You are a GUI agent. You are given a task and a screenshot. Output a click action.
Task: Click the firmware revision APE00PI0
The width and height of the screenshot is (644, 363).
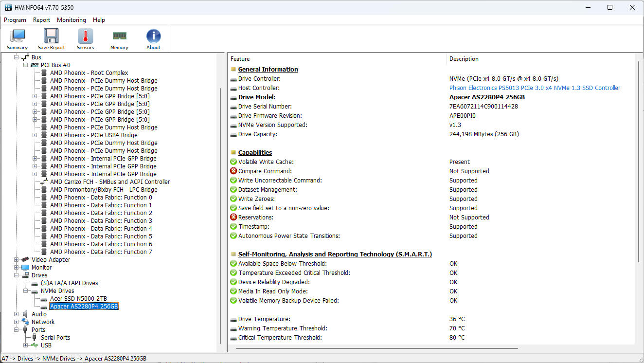click(x=463, y=116)
